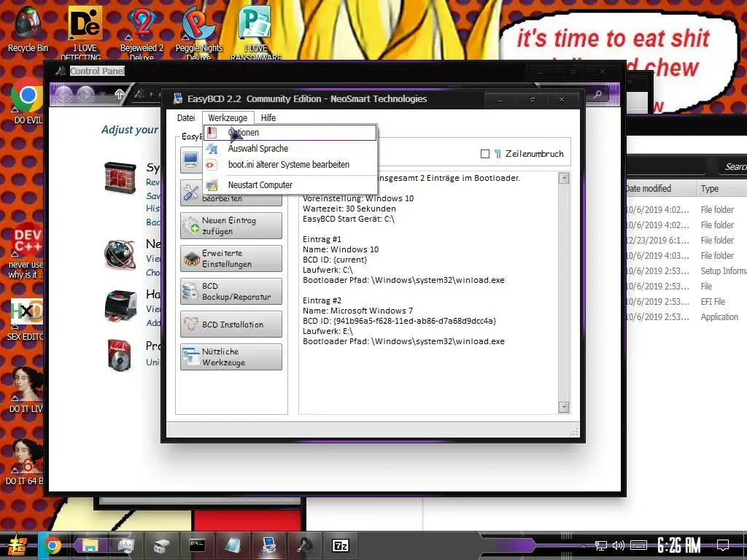
Task: Open the Optionen menu entry
Action: 290,133
